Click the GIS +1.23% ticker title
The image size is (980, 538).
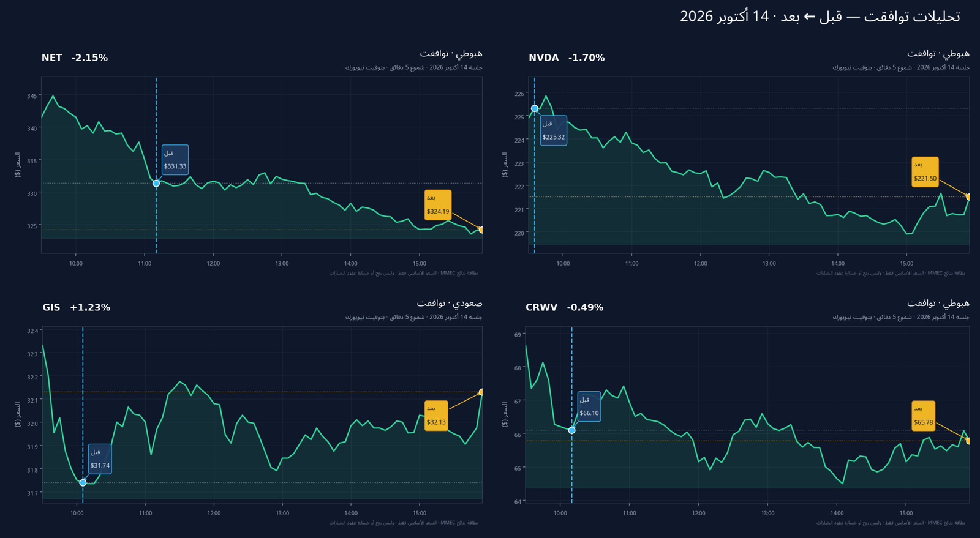77,307
